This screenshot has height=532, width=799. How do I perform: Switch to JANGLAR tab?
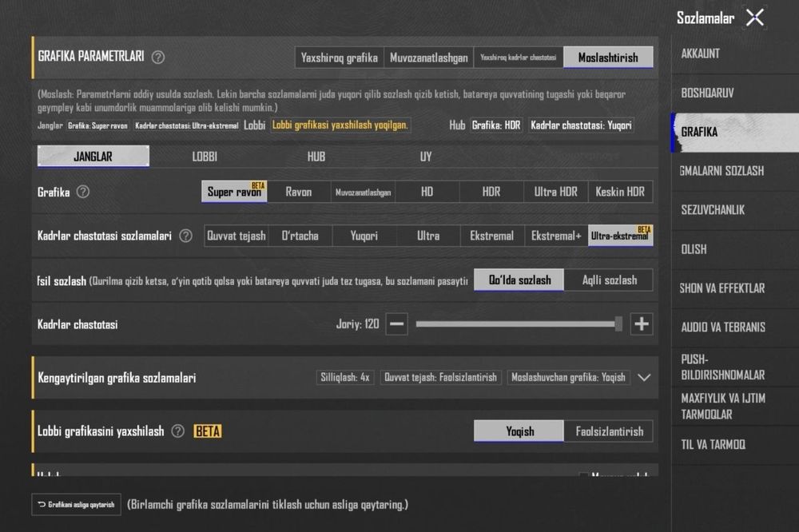(x=93, y=157)
